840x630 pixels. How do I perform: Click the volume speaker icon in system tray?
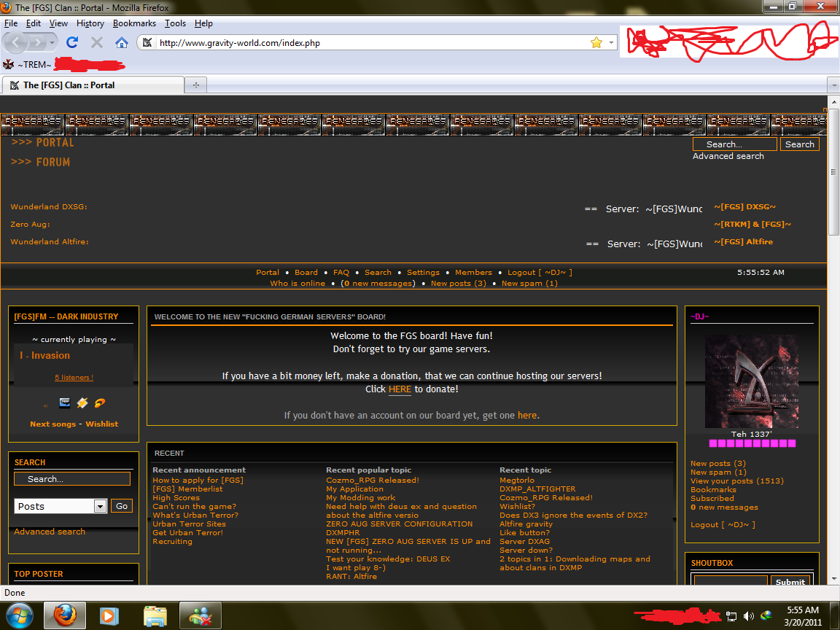pos(748,616)
